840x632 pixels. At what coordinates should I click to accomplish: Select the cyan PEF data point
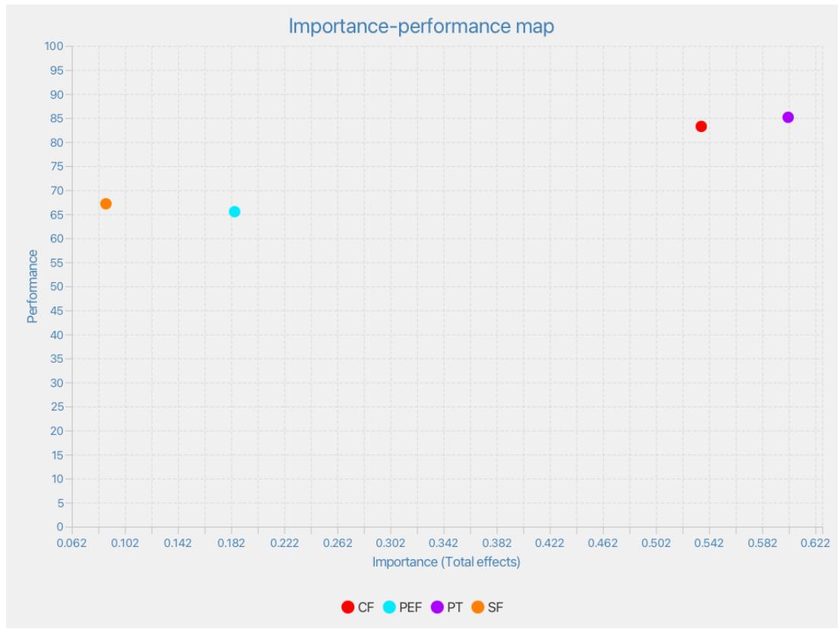234,212
